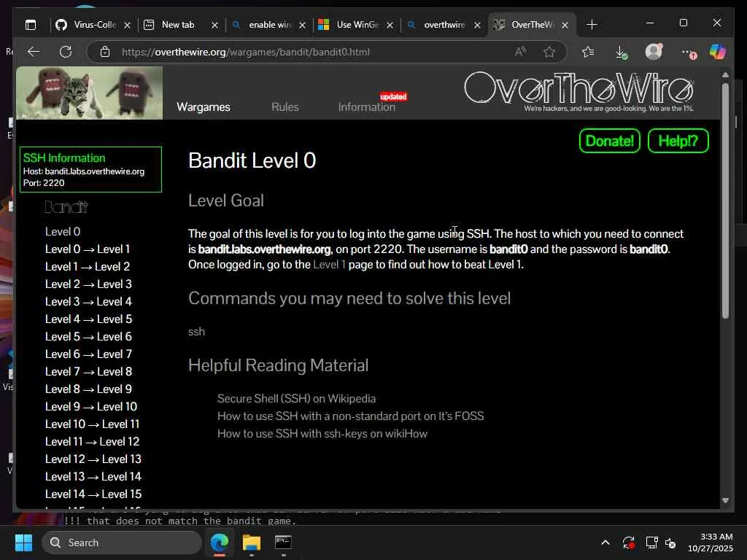Image resolution: width=747 pixels, height=560 pixels.
Task: Open SSH with ssh-keys on wikiHow link
Action: (322, 434)
